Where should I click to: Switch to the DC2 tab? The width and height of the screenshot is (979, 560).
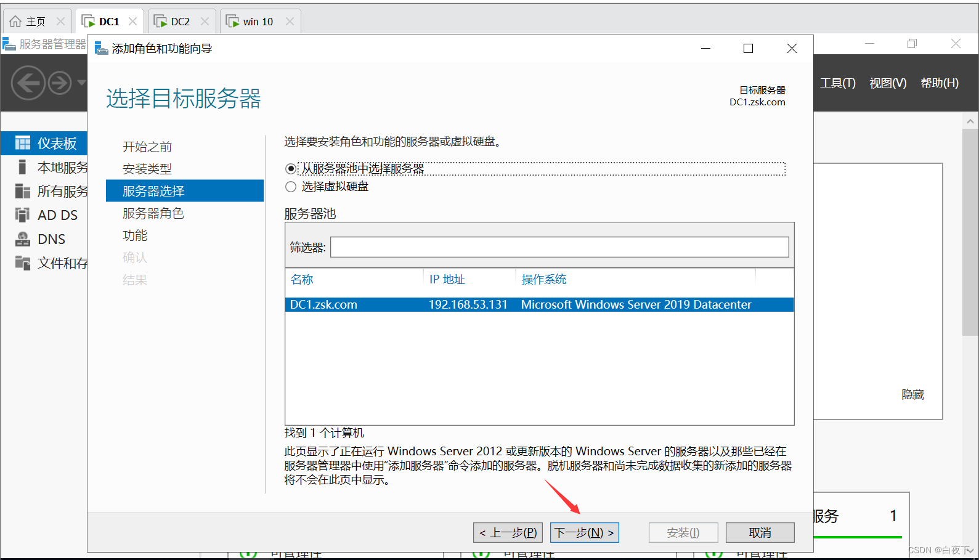[x=181, y=22]
